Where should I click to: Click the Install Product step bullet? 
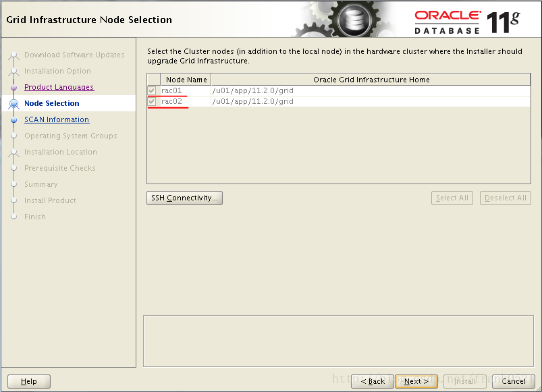tap(13, 200)
